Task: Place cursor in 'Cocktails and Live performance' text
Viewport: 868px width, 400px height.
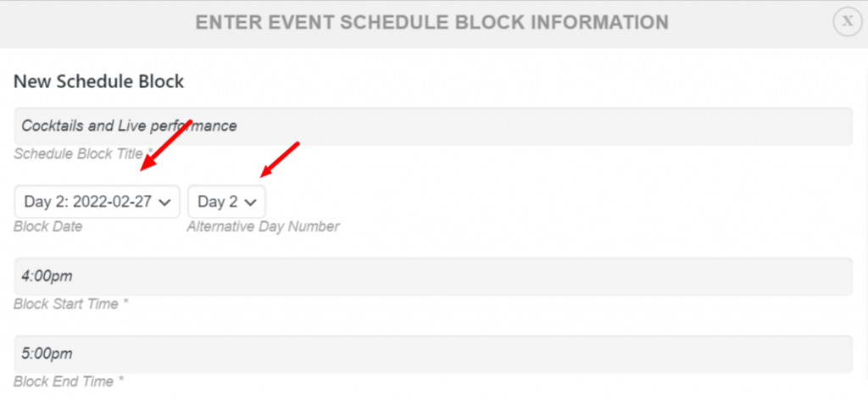Action: pyautogui.click(x=129, y=126)
